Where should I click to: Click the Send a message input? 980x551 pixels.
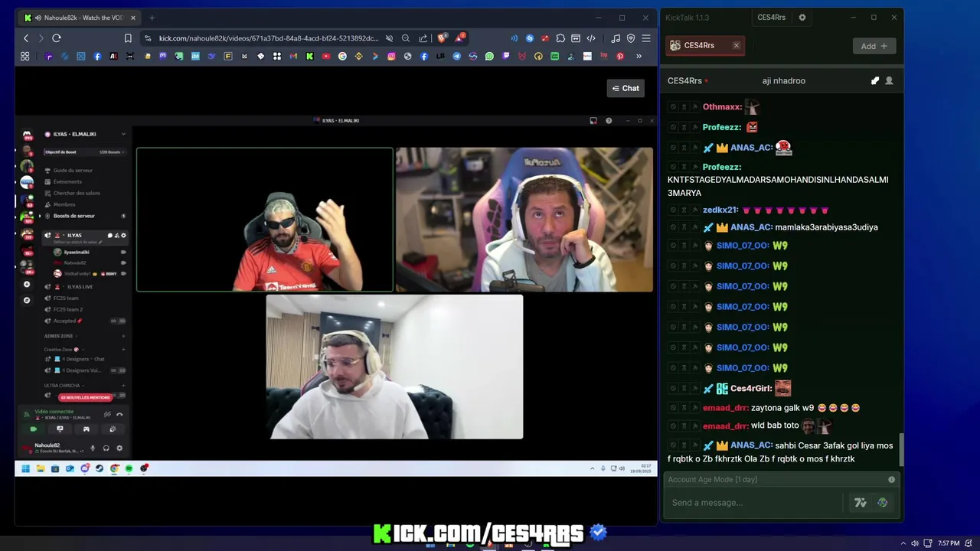[754, 503]
